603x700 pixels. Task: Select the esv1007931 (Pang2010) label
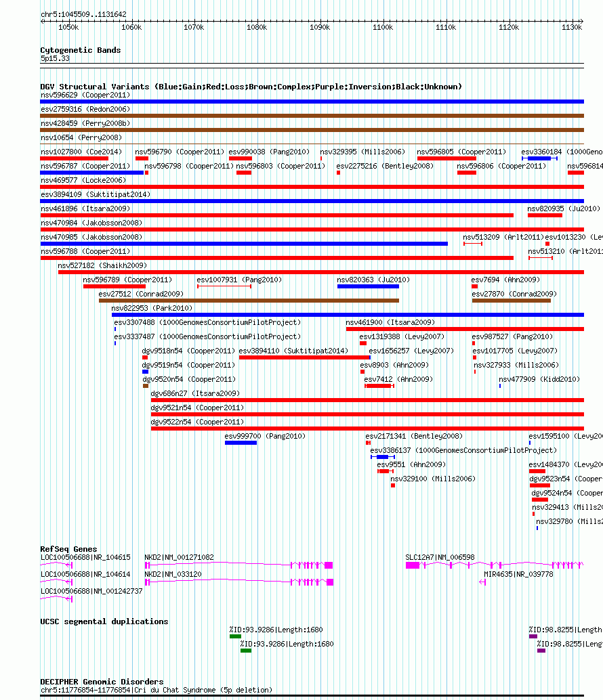point(239,280)
